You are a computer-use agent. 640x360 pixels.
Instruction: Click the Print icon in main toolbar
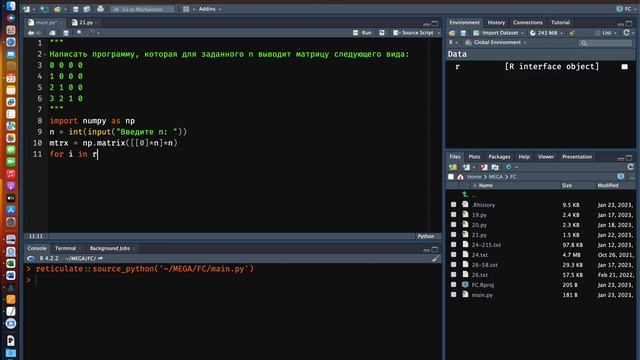(100, 9)
